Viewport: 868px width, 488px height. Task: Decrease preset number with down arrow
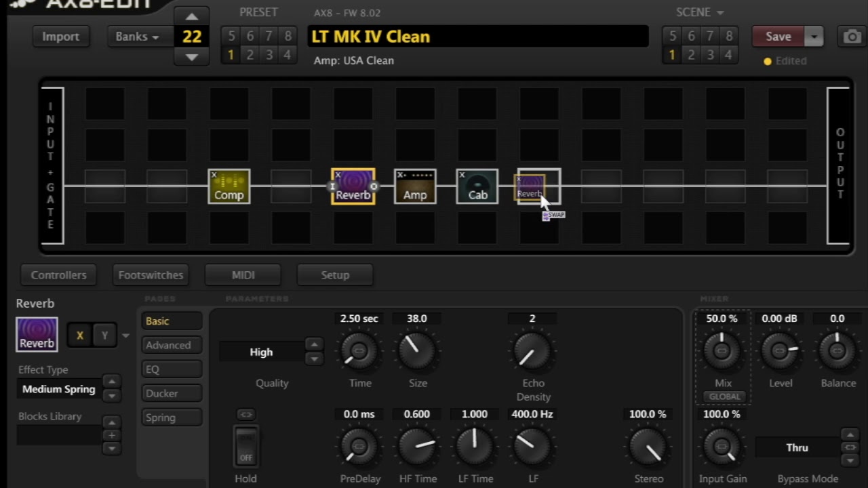click(192, 57)
